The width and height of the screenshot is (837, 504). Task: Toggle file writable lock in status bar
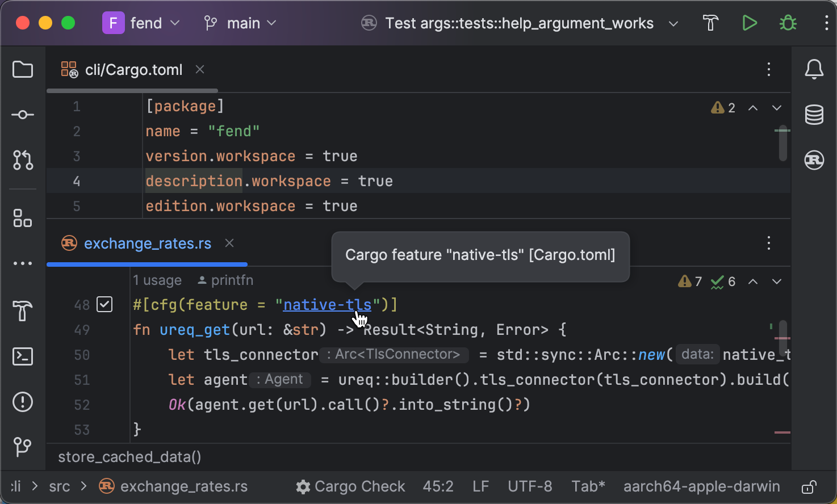(809, 486)
